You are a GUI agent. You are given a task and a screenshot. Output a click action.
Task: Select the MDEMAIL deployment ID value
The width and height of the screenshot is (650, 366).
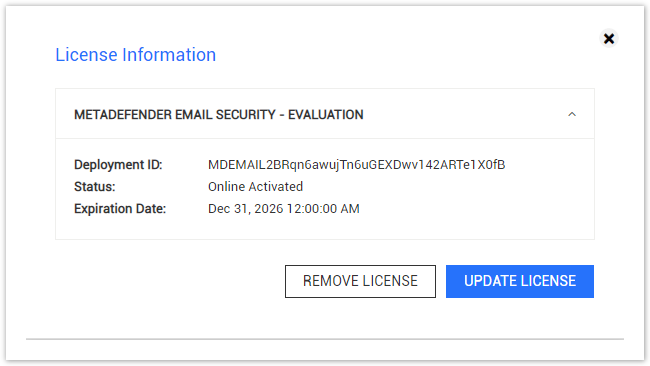[x=357, y=165]
